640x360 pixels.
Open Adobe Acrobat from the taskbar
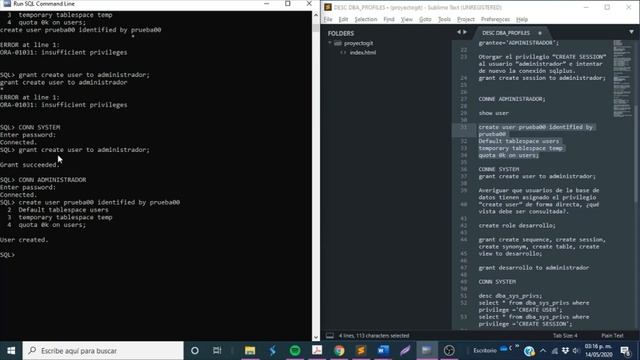pyautogui.click(x=317, y=351)
